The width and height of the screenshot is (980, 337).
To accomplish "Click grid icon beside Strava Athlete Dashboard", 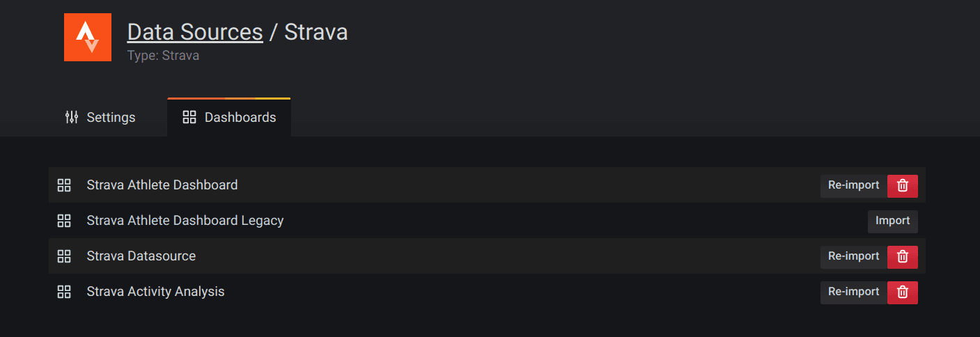I will (64, 185).
